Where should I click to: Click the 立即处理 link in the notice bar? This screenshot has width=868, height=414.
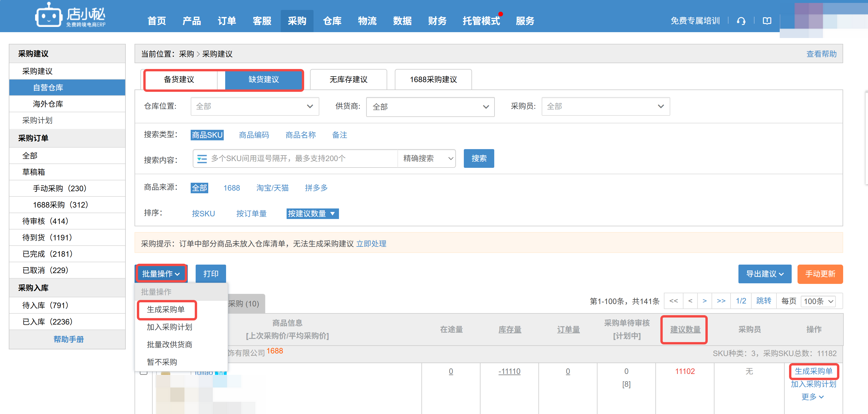371,244
